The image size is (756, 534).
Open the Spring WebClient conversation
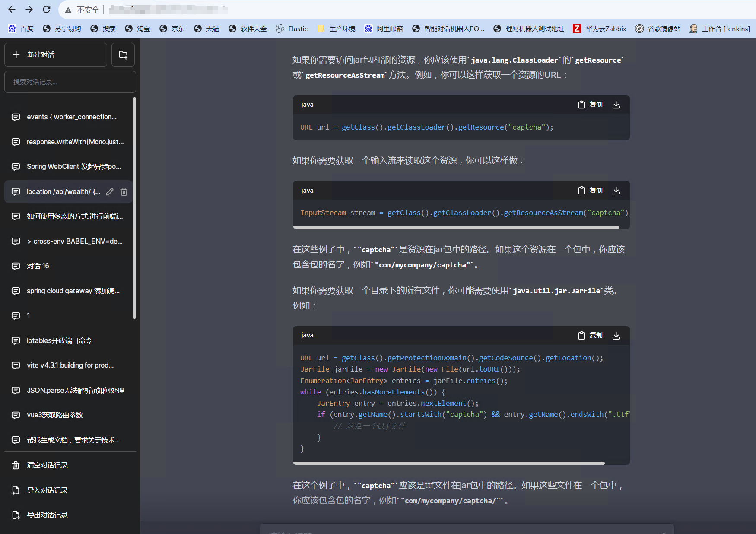[x=69, y=167]
